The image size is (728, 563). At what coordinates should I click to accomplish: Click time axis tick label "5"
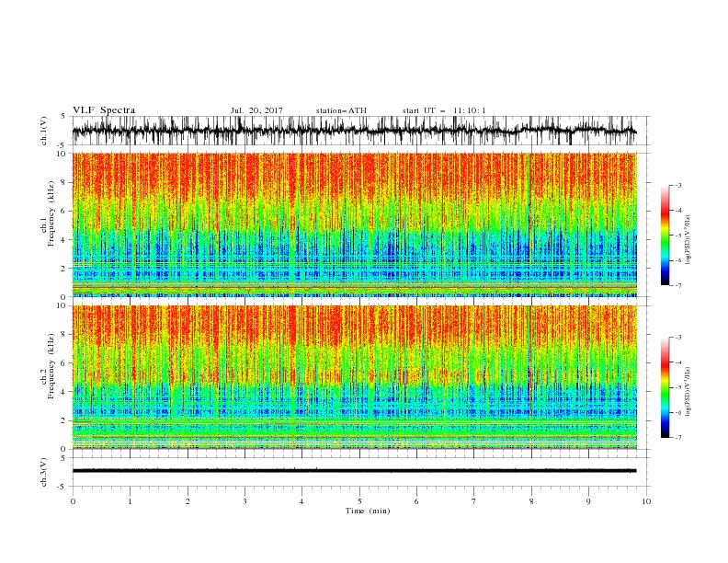(x=359, y=501)
